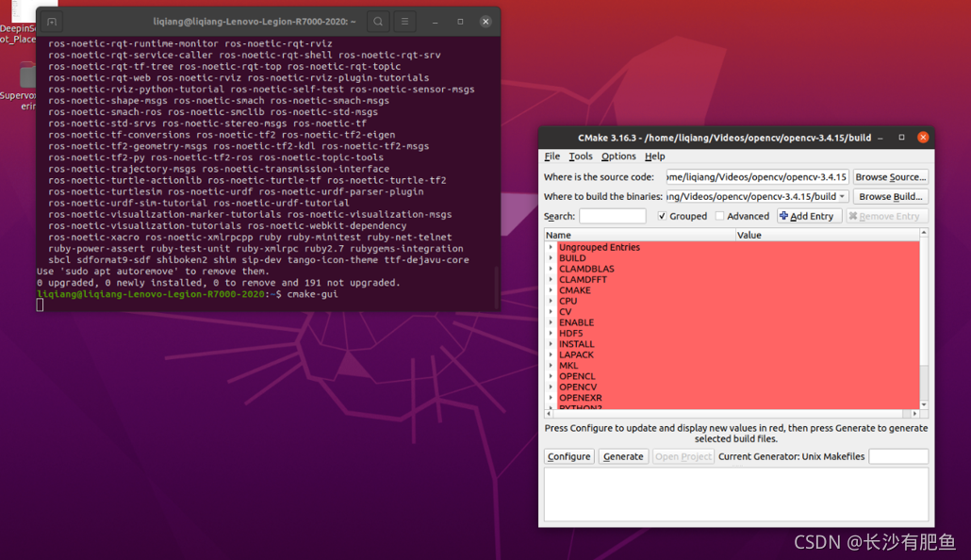971x560 pixels.
Task: Click inside the Search field
Action: click(613, 215)
